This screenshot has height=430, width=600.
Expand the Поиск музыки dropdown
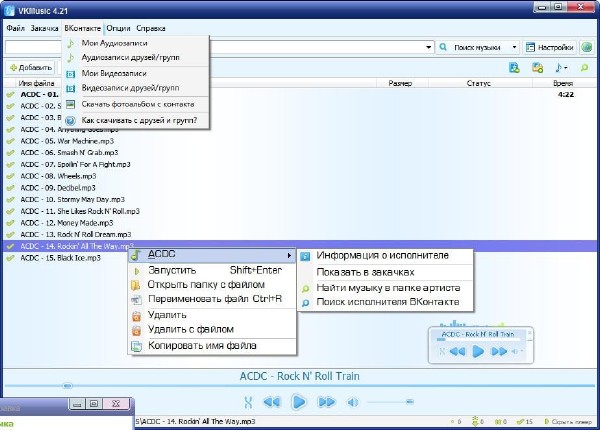click(x=514, y=47)
